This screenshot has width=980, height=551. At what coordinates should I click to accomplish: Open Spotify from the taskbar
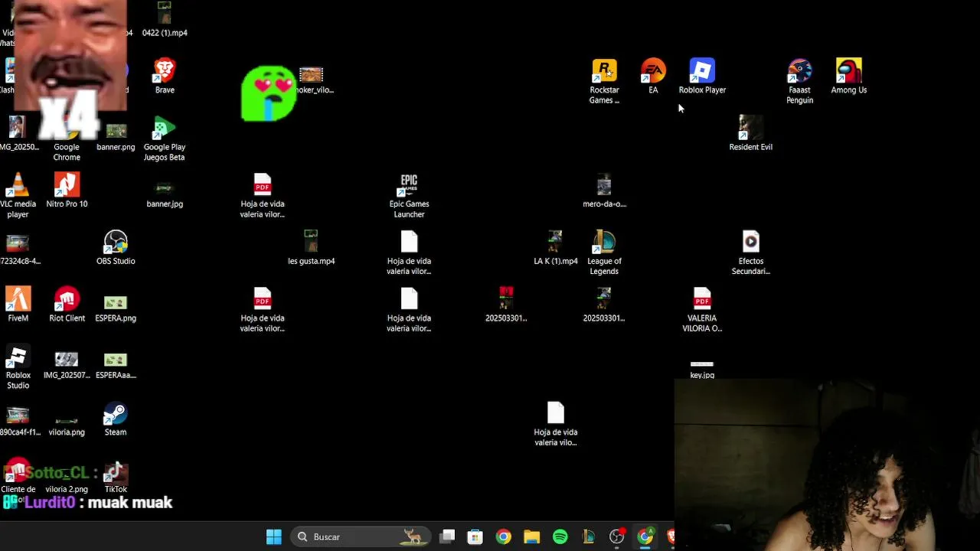tap(560, 537)
